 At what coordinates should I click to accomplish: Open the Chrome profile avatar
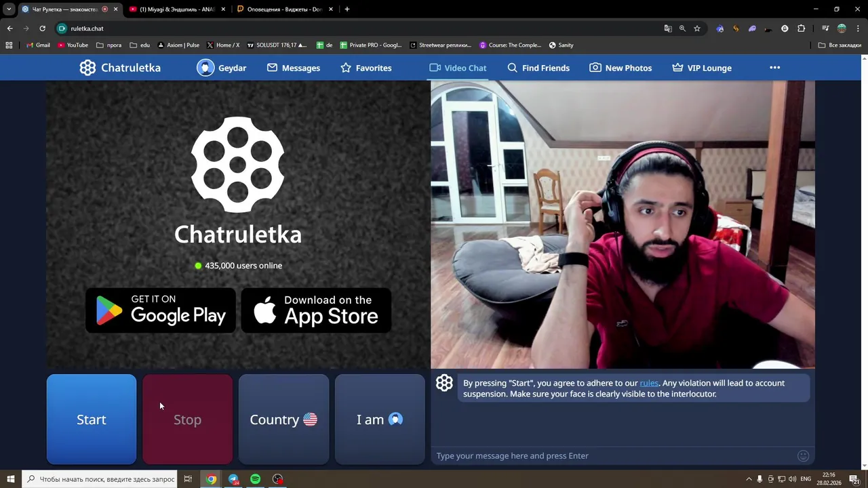[x=842, y=28]
